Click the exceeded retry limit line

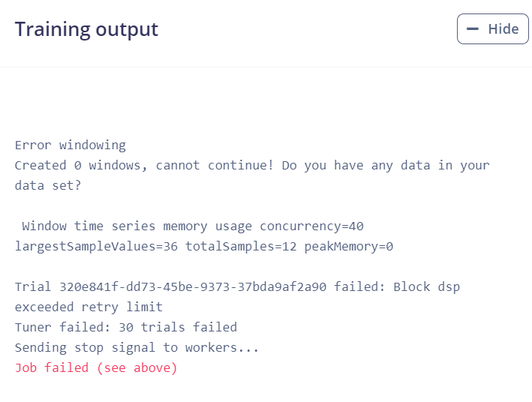coord(89,307)
